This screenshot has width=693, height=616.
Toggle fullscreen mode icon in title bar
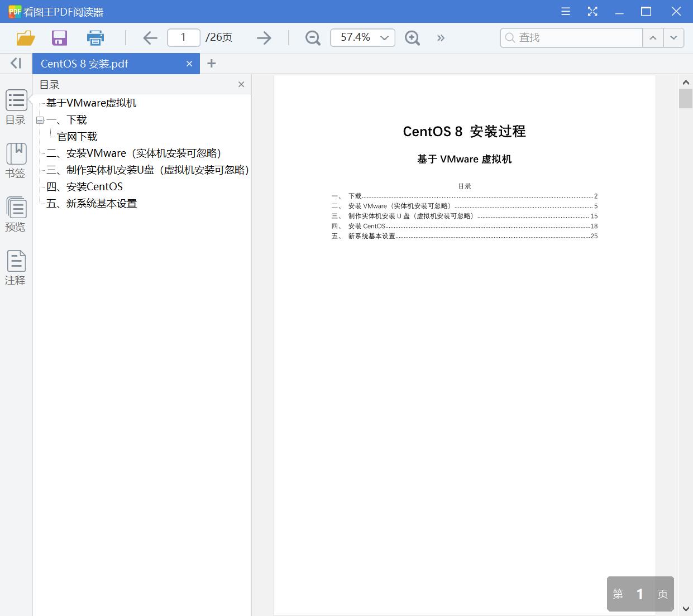(592, 11)
